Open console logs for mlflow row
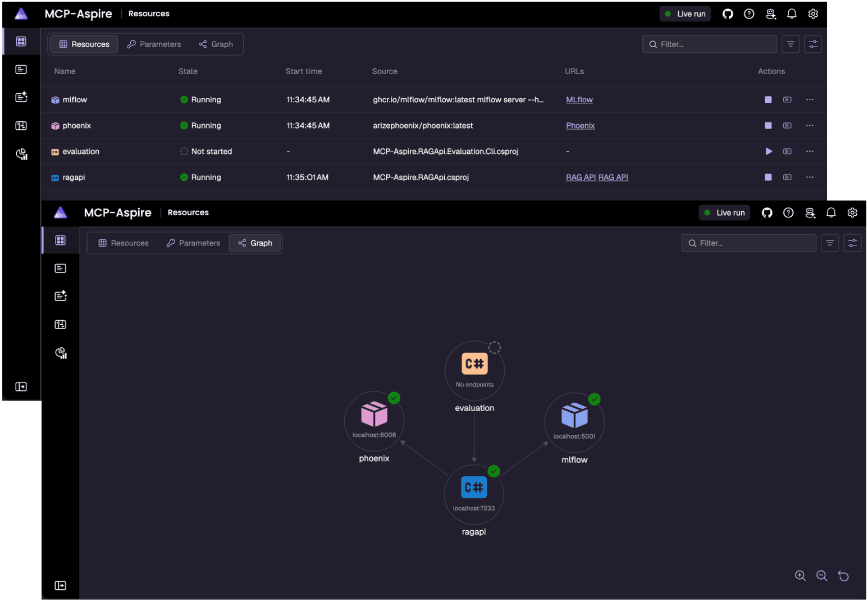This screenshot has height=601, width=868. [x=787, y=99]
